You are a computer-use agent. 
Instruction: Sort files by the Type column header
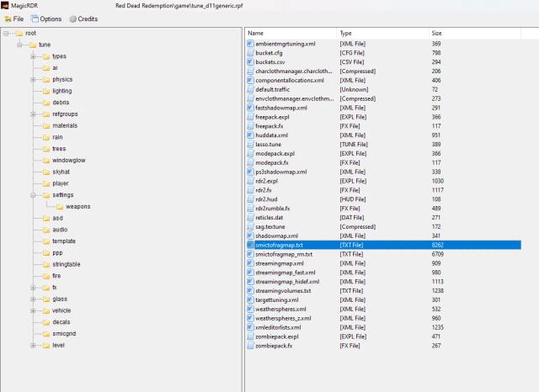[x=382, y=34]
